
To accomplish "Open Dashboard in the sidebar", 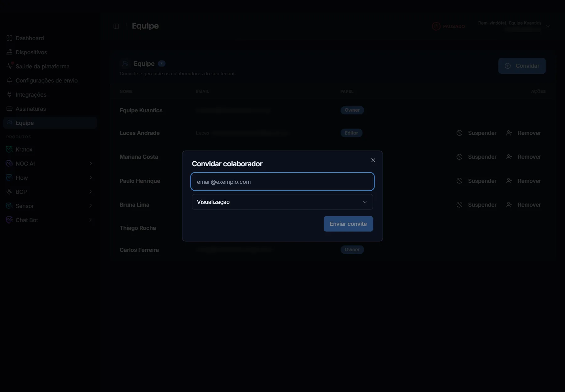I will [50, 38].
